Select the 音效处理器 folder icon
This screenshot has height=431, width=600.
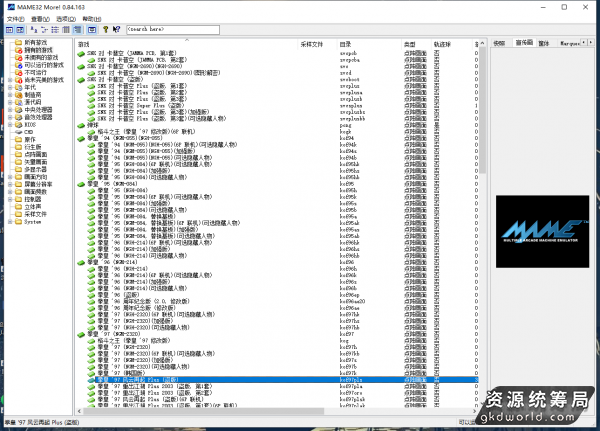pyautogui.click(x=18, y=117)
